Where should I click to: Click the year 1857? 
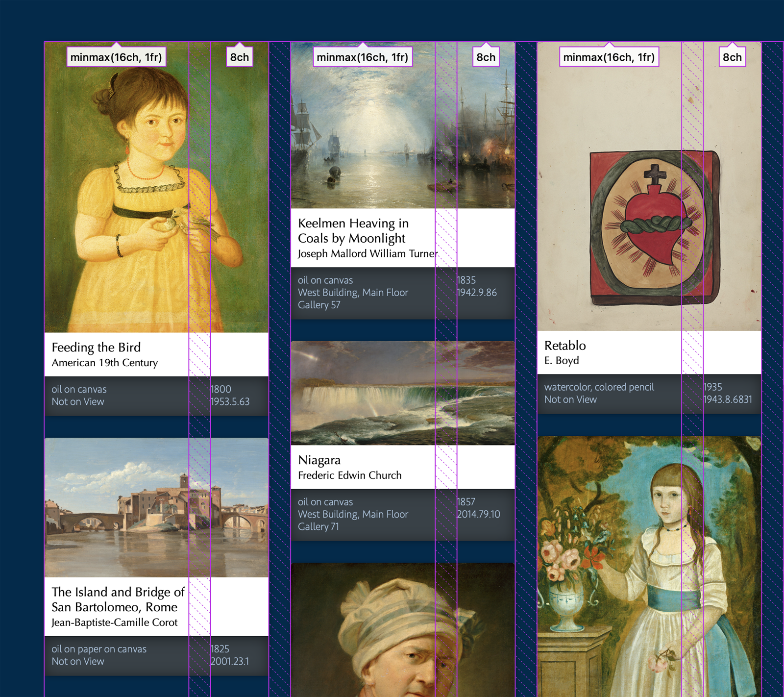pos(466,502)
